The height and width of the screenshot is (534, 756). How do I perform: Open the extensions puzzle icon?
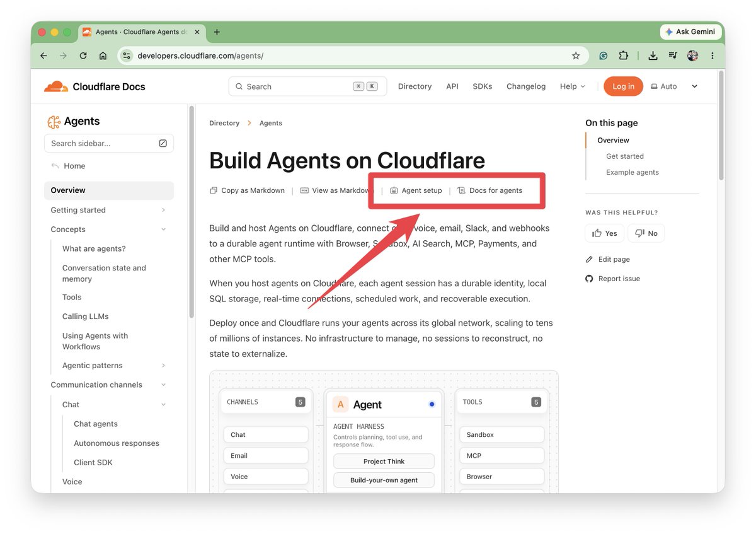click(x=623, y=55)
